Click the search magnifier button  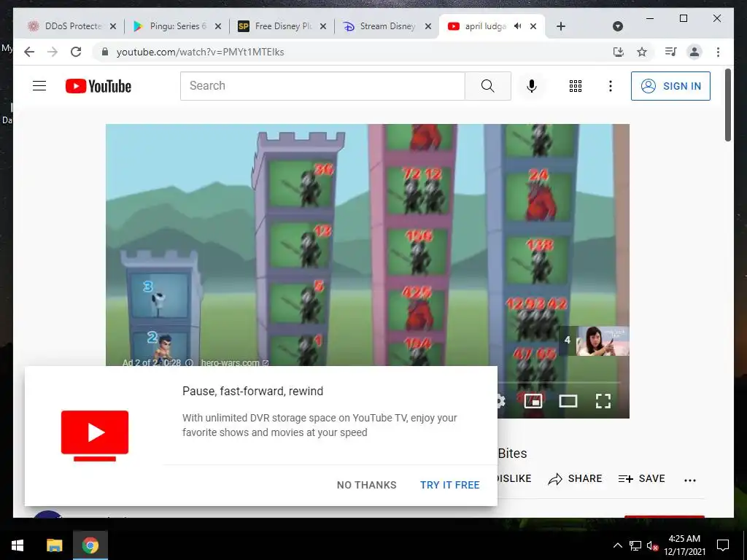(x=487, y=86)
